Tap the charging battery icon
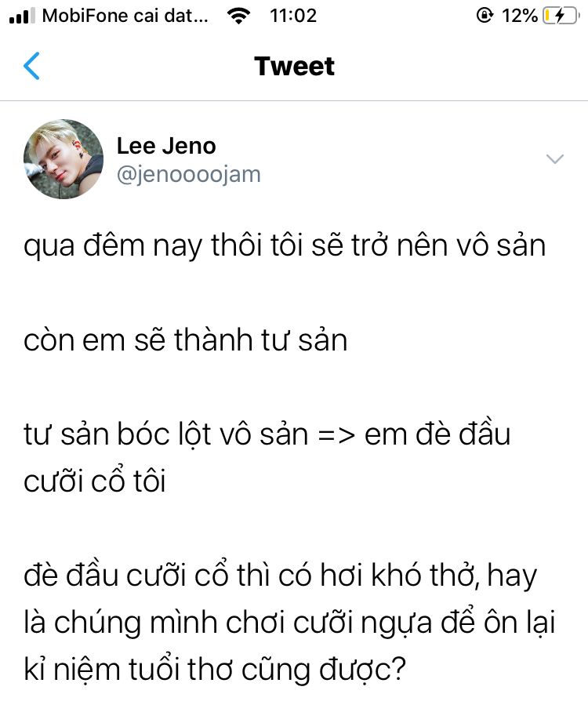The image size is (588, 712). (x=561, y=16)
